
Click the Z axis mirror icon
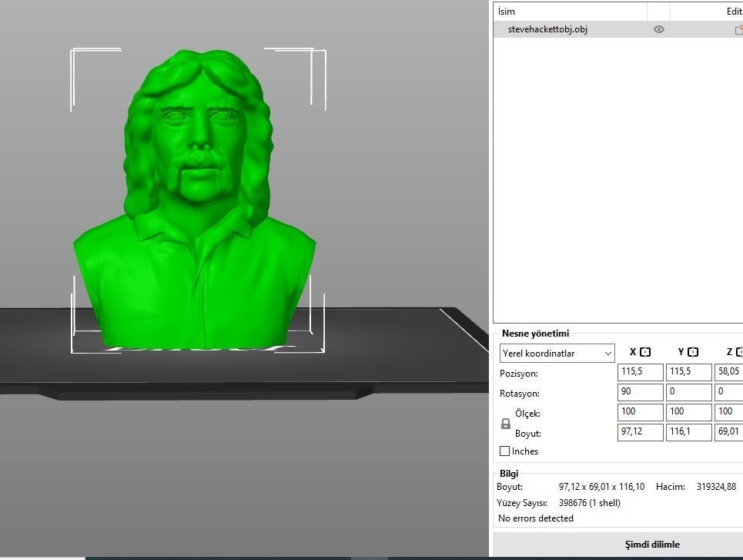pyautogui.click(x=739, y=352)
